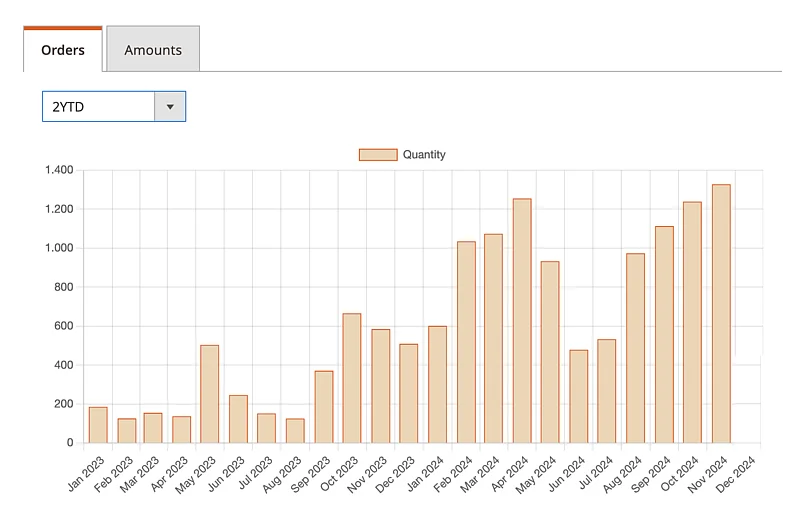
Task: Open the Amounts tab
Action: click(x=153, y=50)
